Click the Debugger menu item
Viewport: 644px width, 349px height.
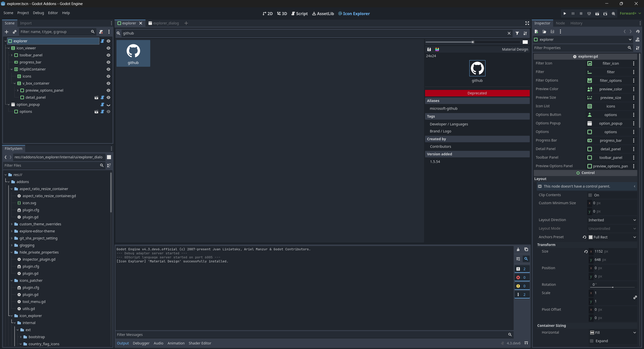(x=141, y=343)
